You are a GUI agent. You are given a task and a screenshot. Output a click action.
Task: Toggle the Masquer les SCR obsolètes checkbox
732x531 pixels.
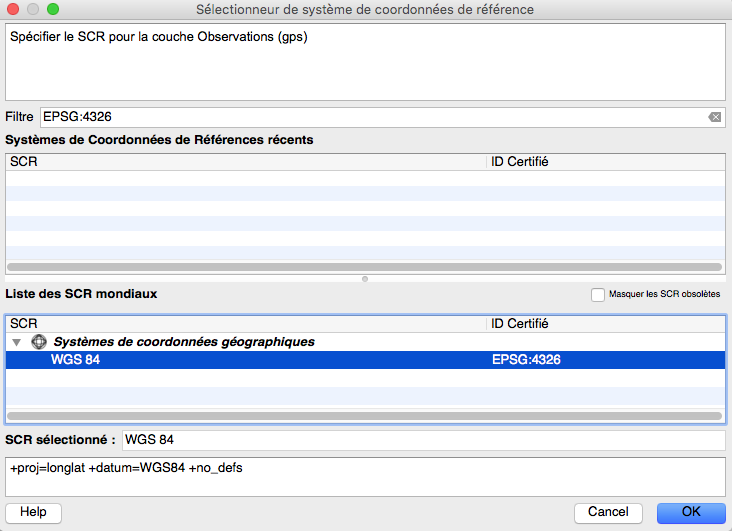click(598, 294)
